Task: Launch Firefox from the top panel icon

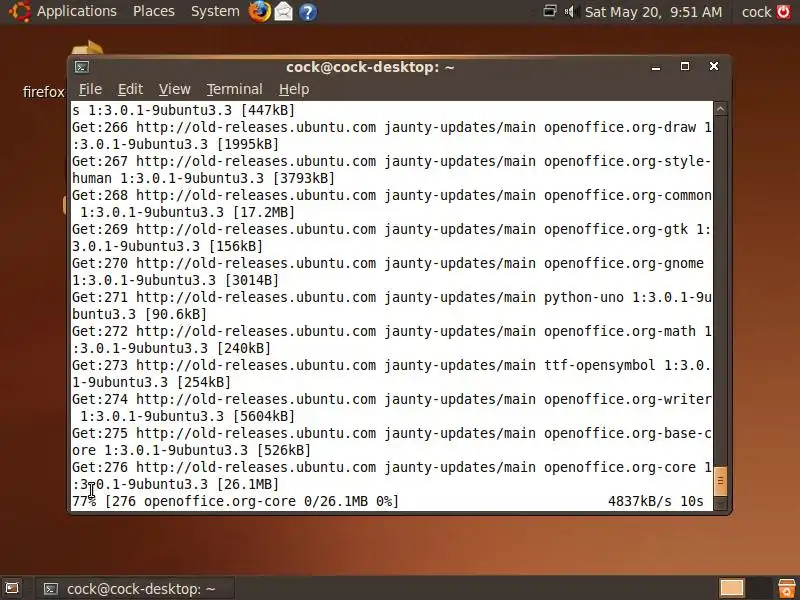Action: (x=259, y=11)
